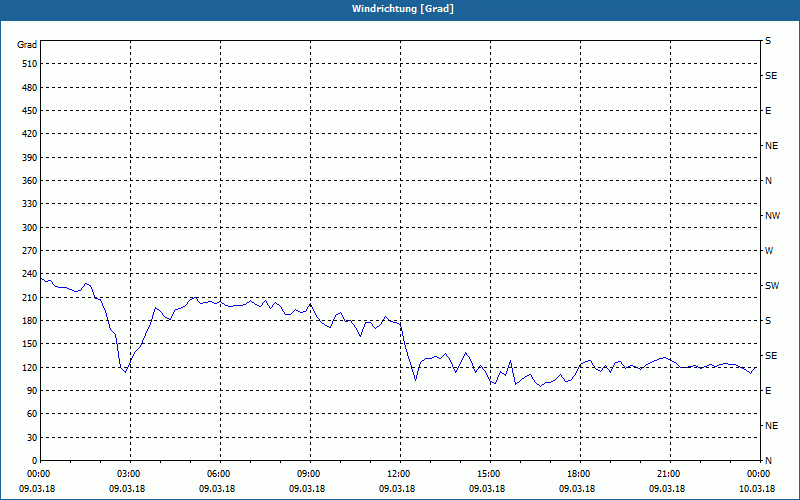Click the '300' axis value
The height and width of the screenshot is (500, 800).
click(30, 228)
